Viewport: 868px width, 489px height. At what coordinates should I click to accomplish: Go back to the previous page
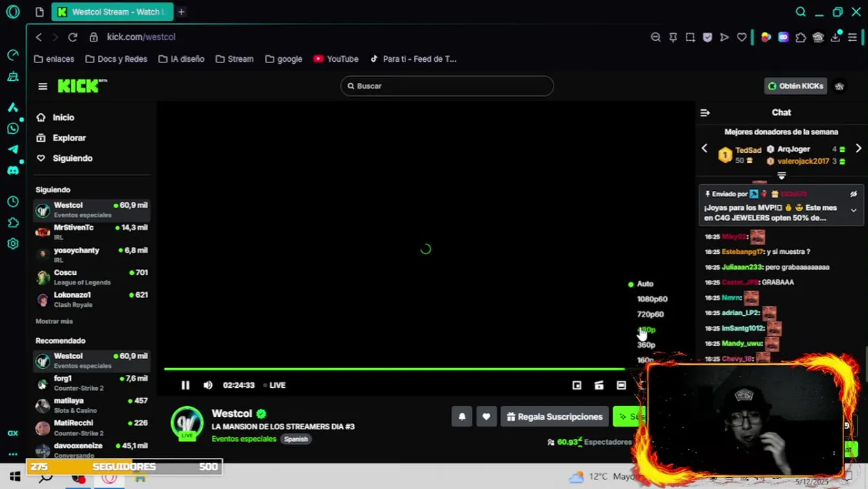pyautogui.click(x=39, y=37)
